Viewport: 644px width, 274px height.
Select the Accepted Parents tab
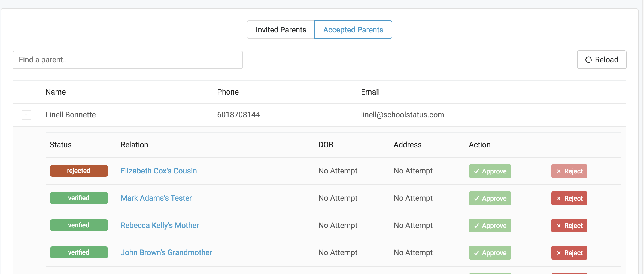[353, 30]
